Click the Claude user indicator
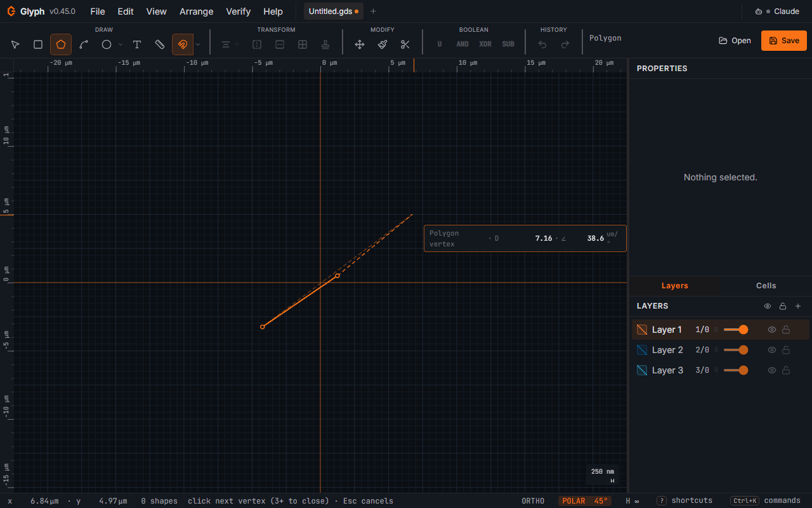The image size is (812, 508). tap(777, 11)
